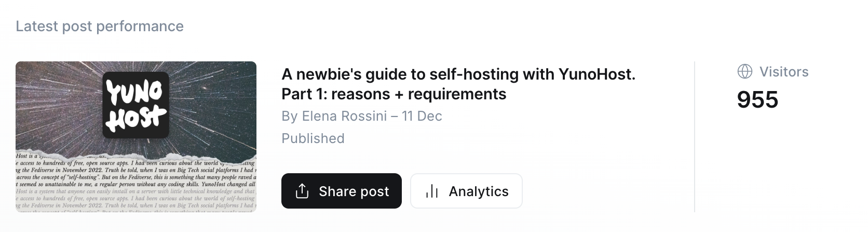The width and height of the screenshot is (868, 232).
Task: Open the Analytics button
Action: [x=466, y=191]
